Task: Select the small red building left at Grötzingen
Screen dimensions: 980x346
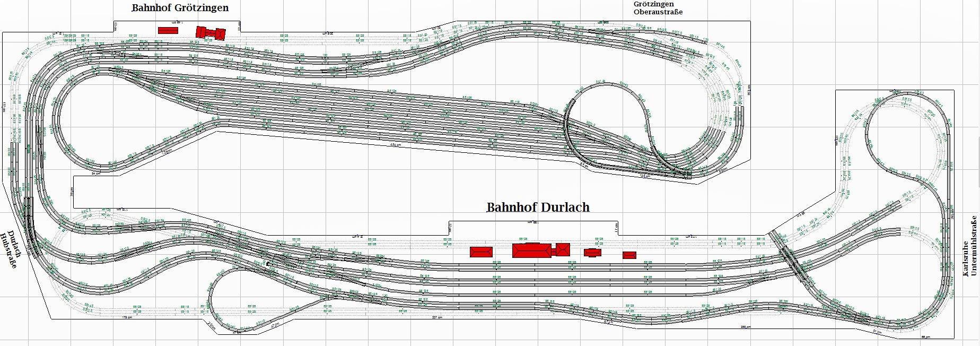Action: coord(168,31)
